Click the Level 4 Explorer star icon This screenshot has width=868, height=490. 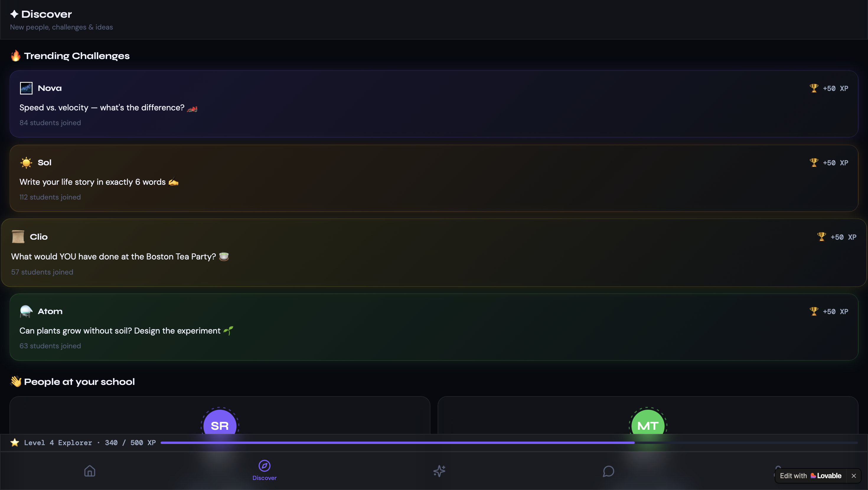pyautogui.click(x=14, y=442)
